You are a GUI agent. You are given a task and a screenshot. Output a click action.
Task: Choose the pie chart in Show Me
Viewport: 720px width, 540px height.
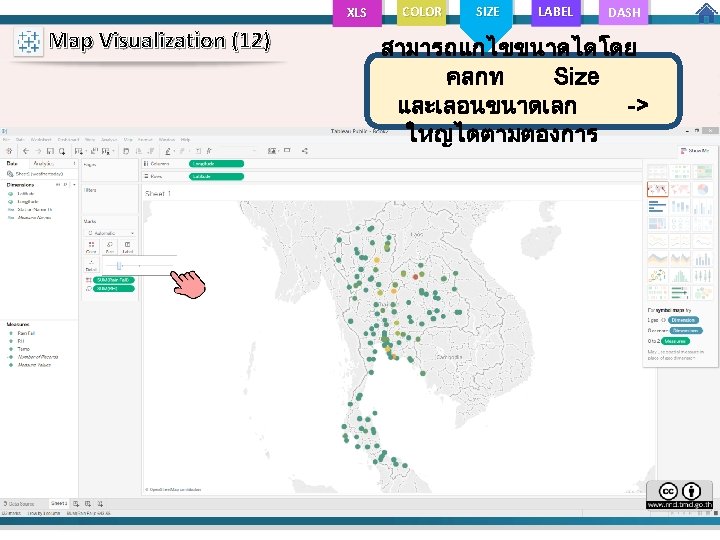[703, 189]
